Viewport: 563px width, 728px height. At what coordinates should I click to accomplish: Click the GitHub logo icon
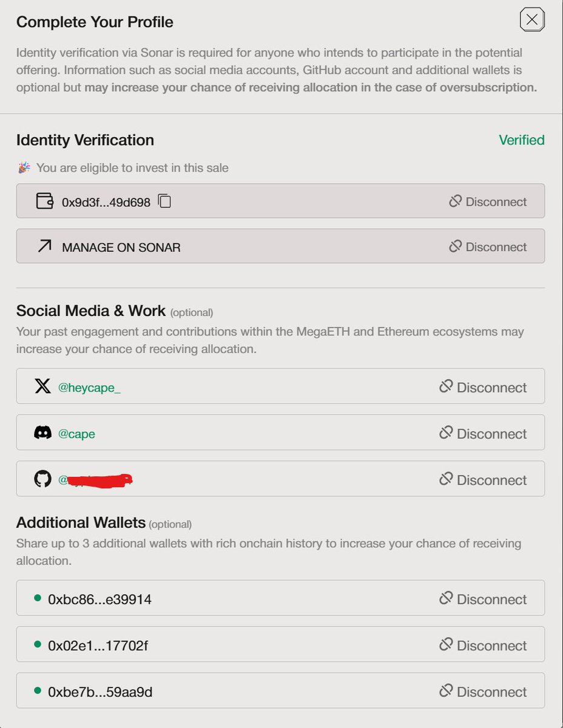[42, 479]
